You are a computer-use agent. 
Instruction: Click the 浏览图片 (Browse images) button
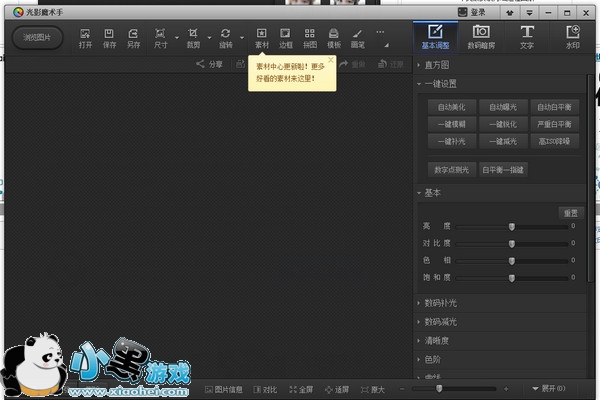click(x=38, y=38)
